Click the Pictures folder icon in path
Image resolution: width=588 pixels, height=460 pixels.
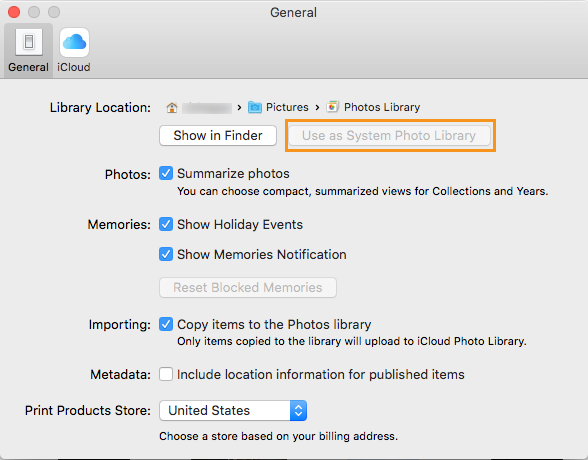255,108
